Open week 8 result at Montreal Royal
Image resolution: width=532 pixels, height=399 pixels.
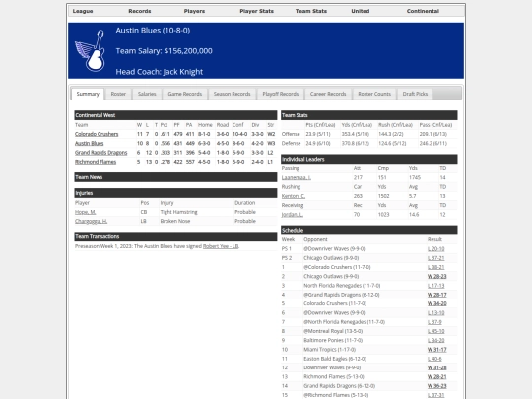(x=436, y=331)
